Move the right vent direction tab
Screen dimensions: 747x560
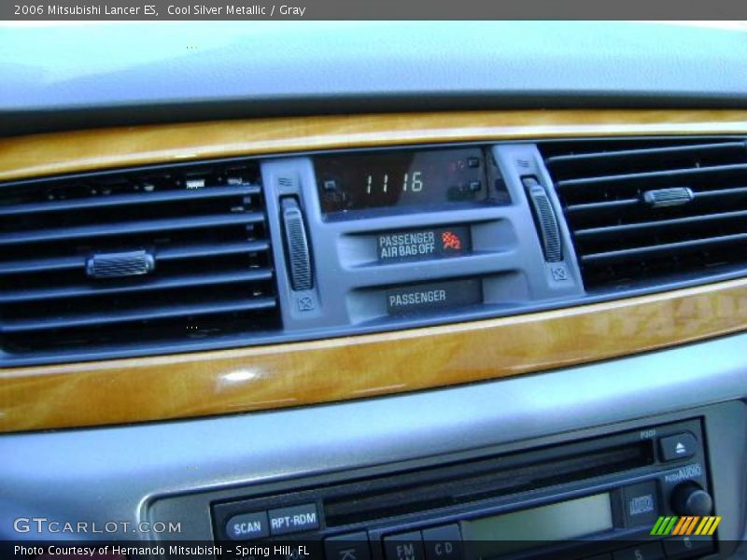(x=668, y=197)
